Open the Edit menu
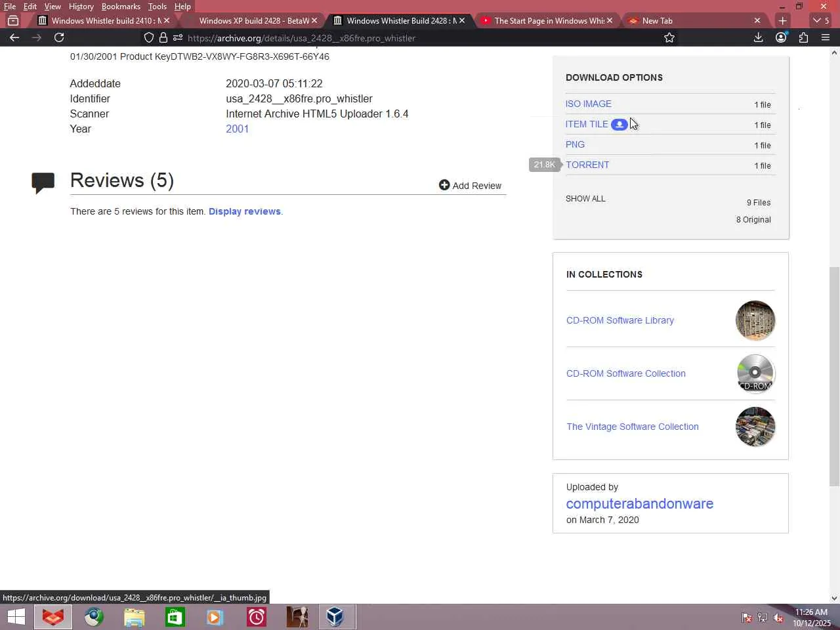The height and width of the screenshot is (630, 840). click(30, 7)
